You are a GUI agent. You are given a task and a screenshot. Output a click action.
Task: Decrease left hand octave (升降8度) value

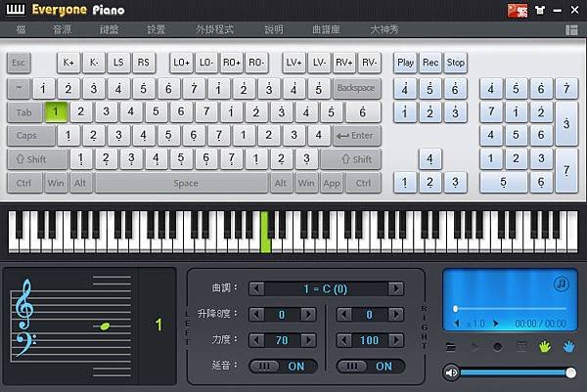pos(256,315)
